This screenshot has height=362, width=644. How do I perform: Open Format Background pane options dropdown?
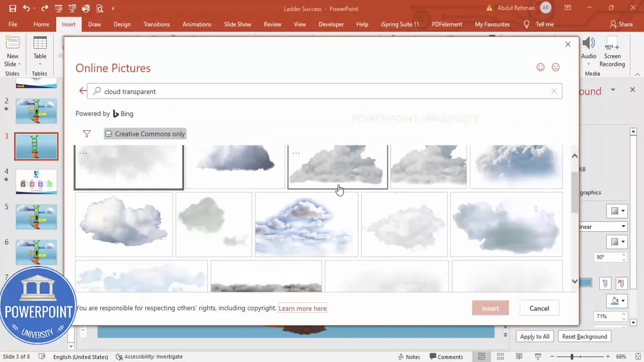click(x=613, y=89)
